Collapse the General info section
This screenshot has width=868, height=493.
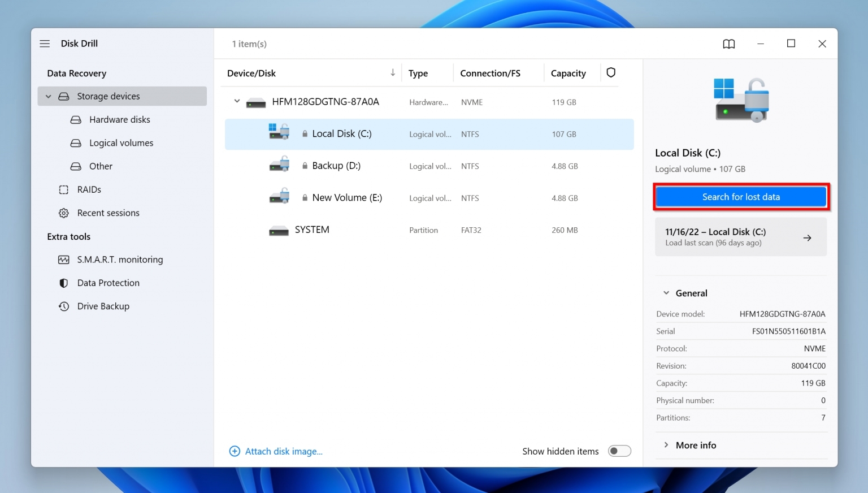point(666,292)
